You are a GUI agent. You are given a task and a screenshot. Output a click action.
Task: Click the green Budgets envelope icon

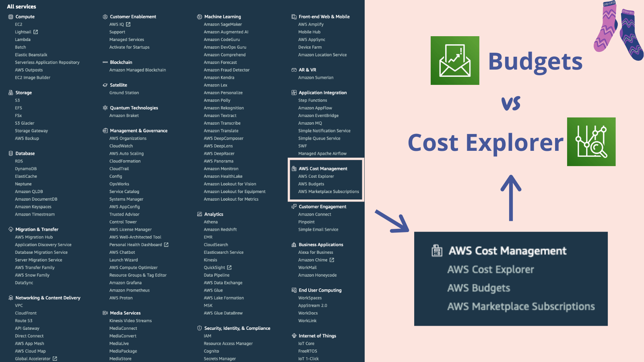pyautogui.click(x=455, y=61)
